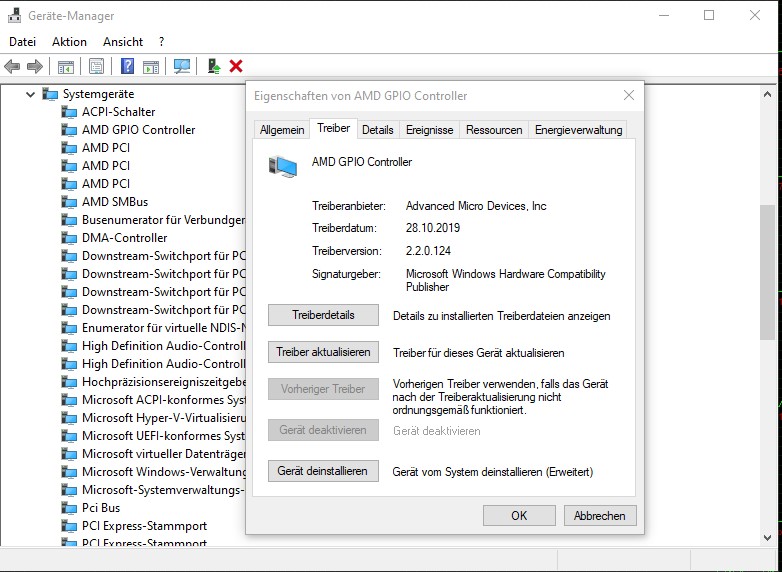The height and width of the screenshot is (572, 782).
Task: Select the DMA-Controller tree entry
Action: (124, 238)
